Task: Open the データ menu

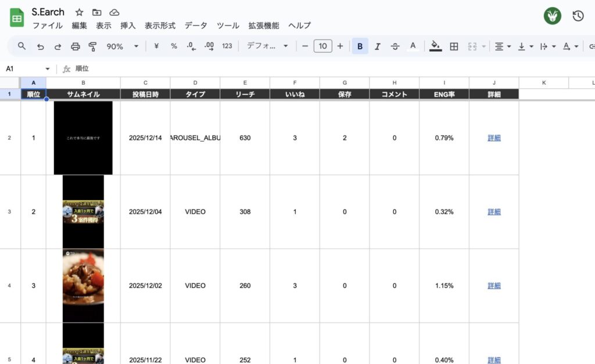Action: point(196,26)
